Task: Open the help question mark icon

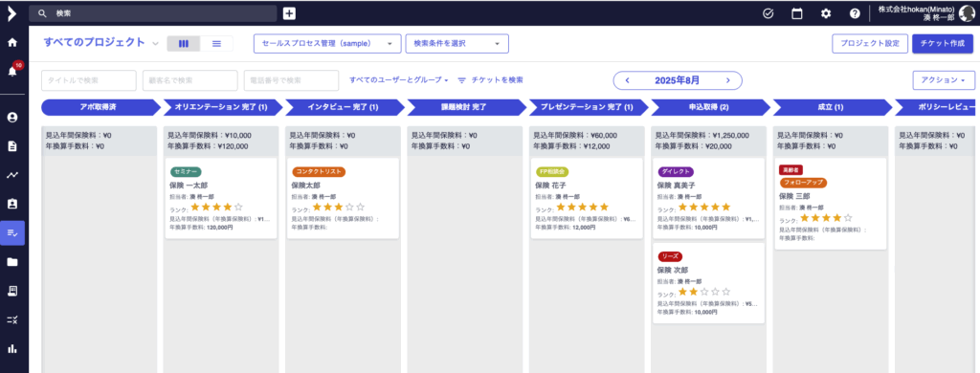Action: [x=855, y=13]
